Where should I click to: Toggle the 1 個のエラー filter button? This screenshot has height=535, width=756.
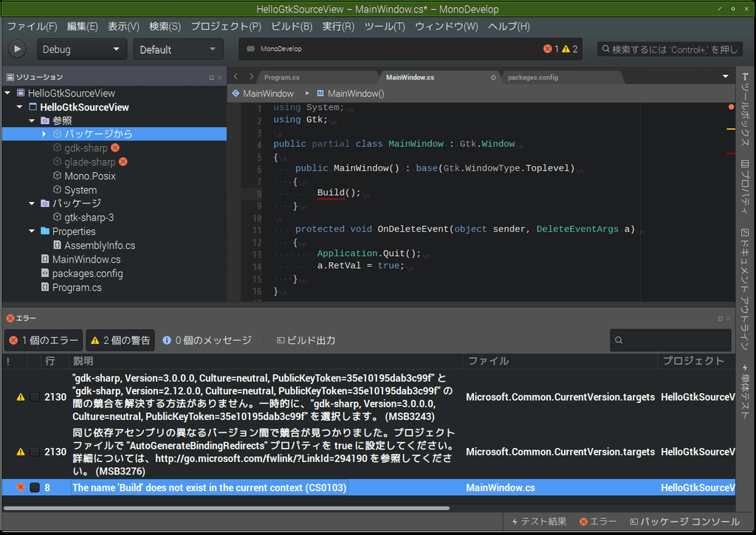[44, 340]
